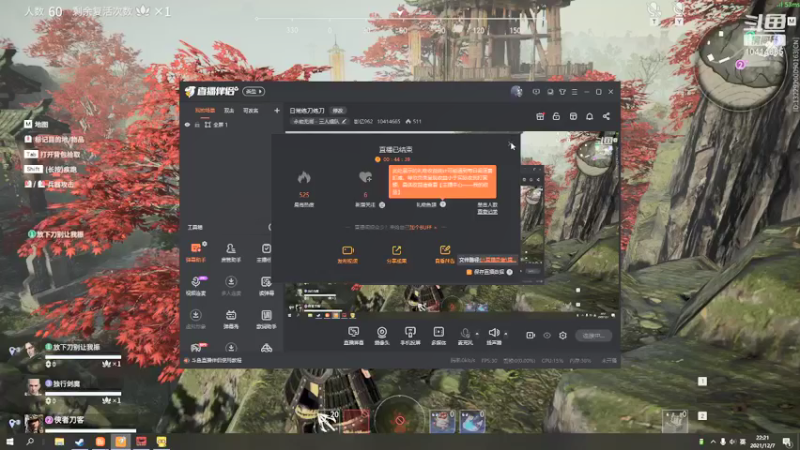Open the hamburger main menu in title bar
The width and height of the screenshot is (800, 450).
click(574, 92)
